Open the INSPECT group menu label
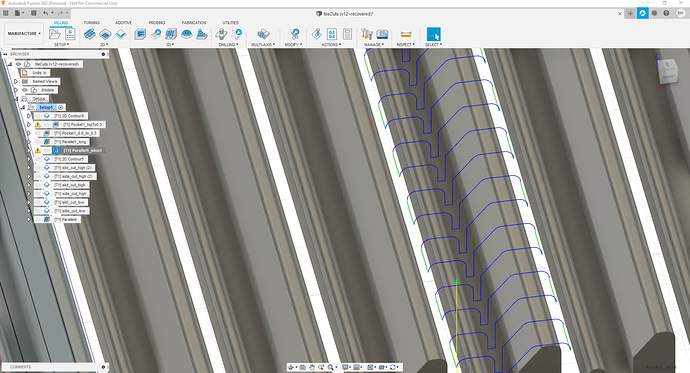This screenshot has height=373, width=690. (x=405, y=44)
